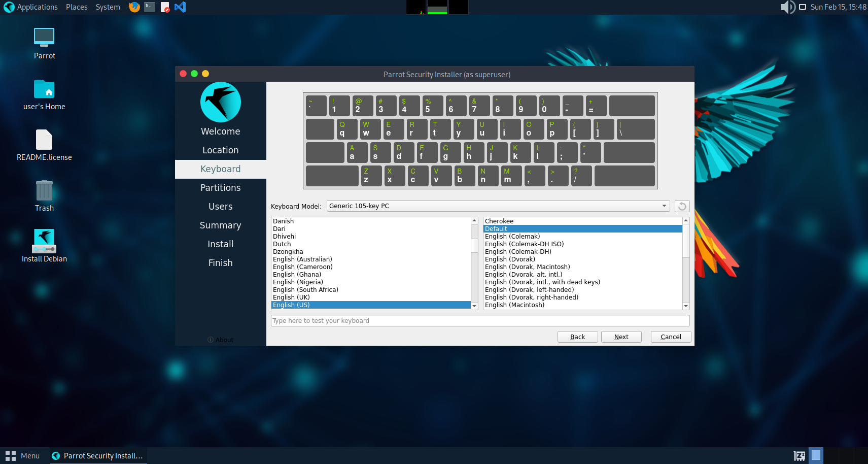This screenshot has height=464, width=868.
Task: Open the Places menu
Action: (77, 7)
